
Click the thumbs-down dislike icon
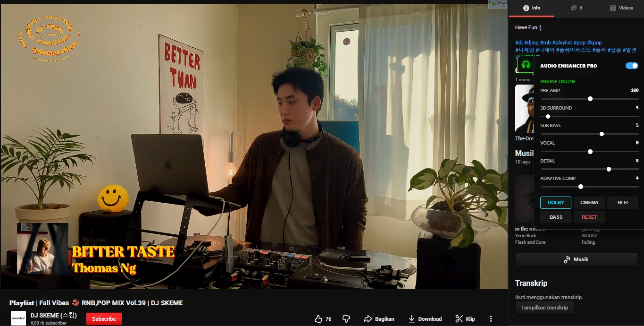tap(346, 319)
